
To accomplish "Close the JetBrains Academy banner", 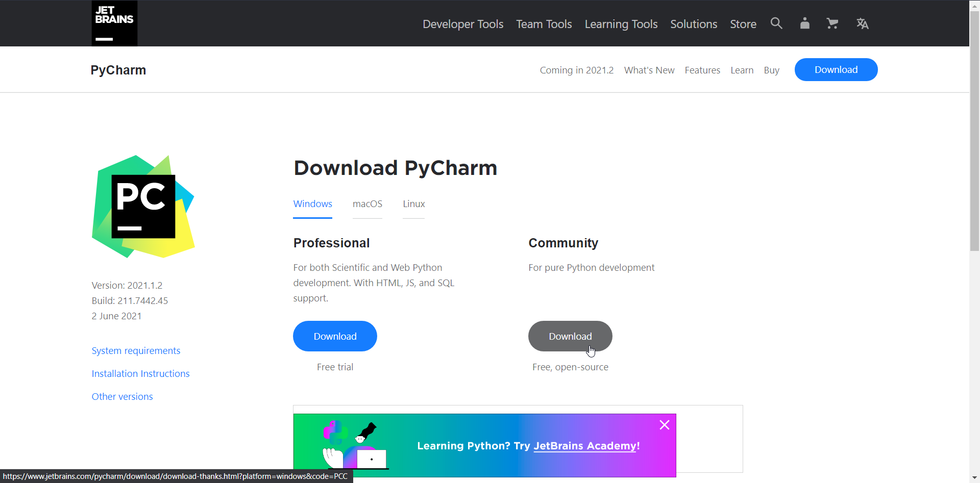I will click(x=665, y=425).
